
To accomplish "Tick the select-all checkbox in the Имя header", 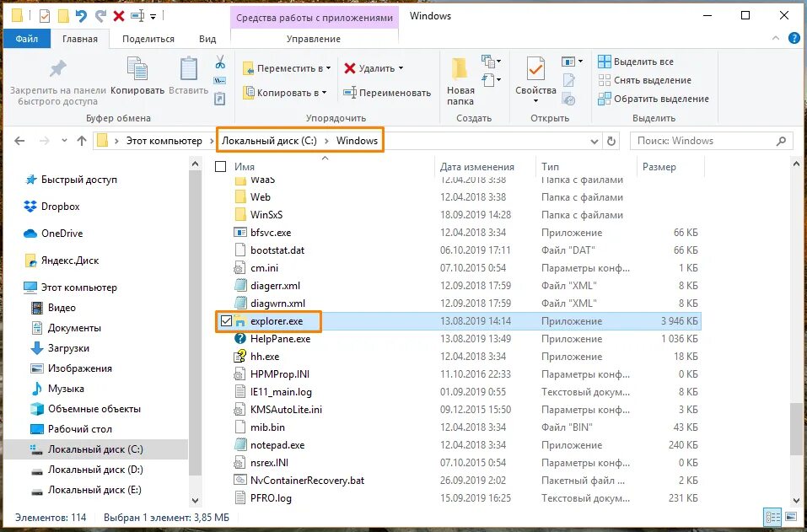I will [x=220, y=166].
